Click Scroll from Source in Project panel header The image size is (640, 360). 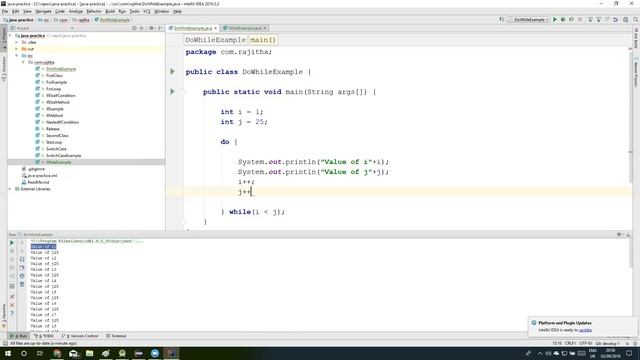click(x=134, y=28)
